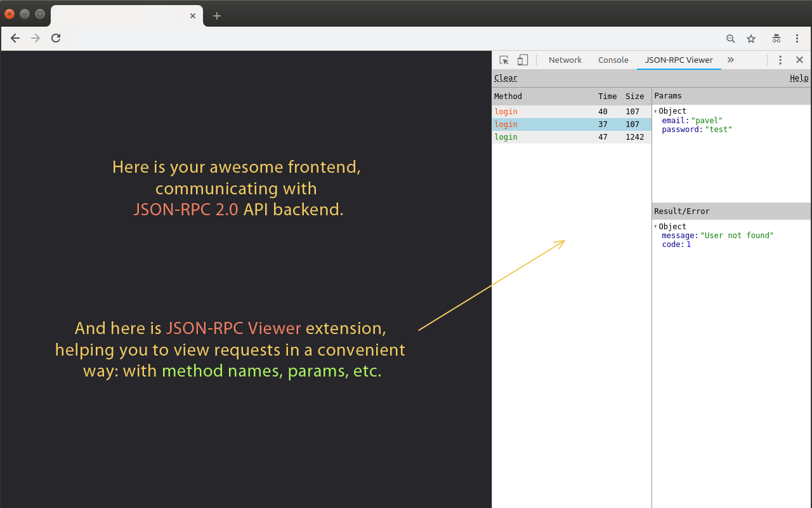The height and width of the screenshot is (508, 812).
Task: Collapse the Object under Result/Error
Action: (655, 226)
